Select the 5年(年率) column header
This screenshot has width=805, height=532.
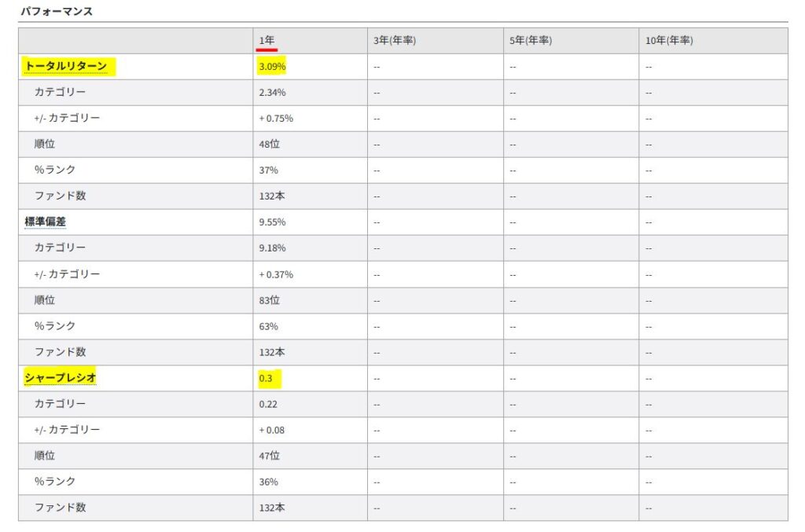point(530,41)
